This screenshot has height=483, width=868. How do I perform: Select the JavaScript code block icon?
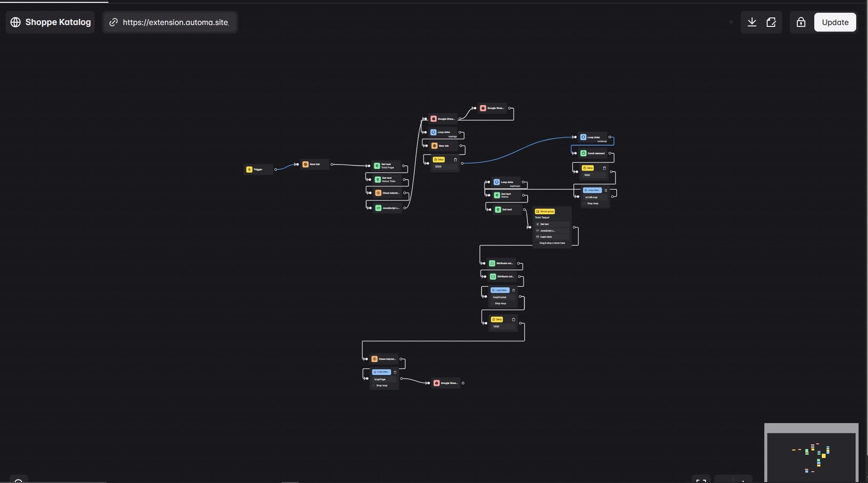pyautogui.click(x=378, y=208)
